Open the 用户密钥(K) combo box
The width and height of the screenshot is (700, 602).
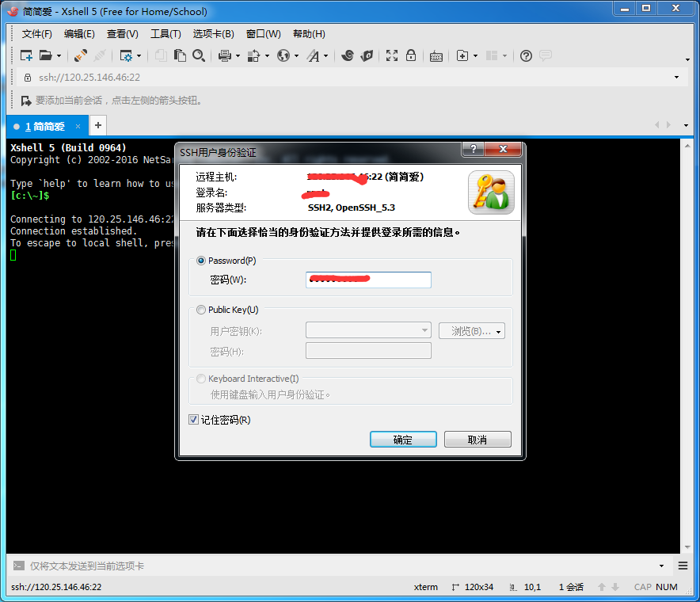[x=368, y=330]
